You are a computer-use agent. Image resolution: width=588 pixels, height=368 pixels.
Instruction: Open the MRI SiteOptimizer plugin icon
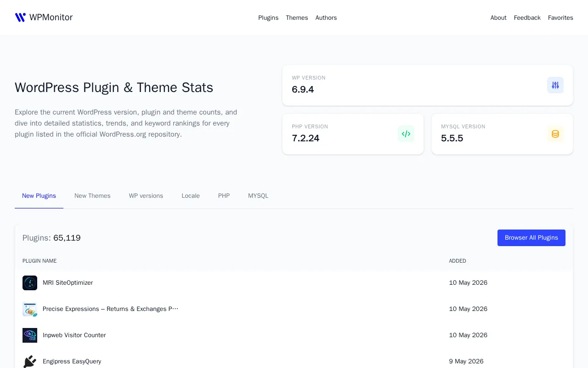pyautogui.click(x=30, y=283)
